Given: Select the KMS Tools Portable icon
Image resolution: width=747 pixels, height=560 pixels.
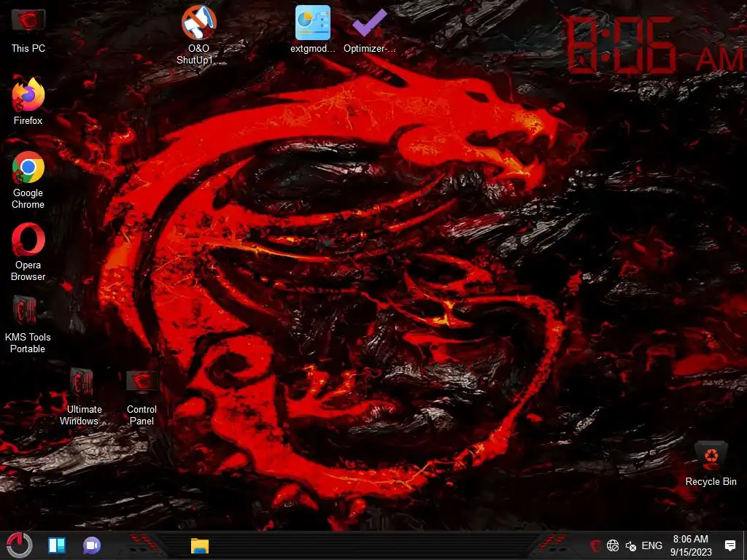Looking at the screenshot, I should click(28, 324).
